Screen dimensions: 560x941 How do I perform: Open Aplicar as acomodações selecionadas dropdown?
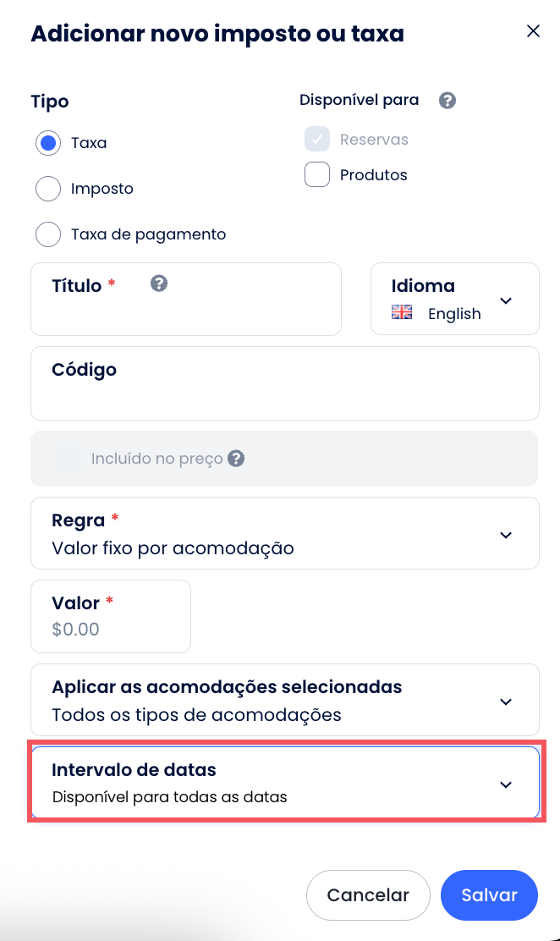point(505,702)
